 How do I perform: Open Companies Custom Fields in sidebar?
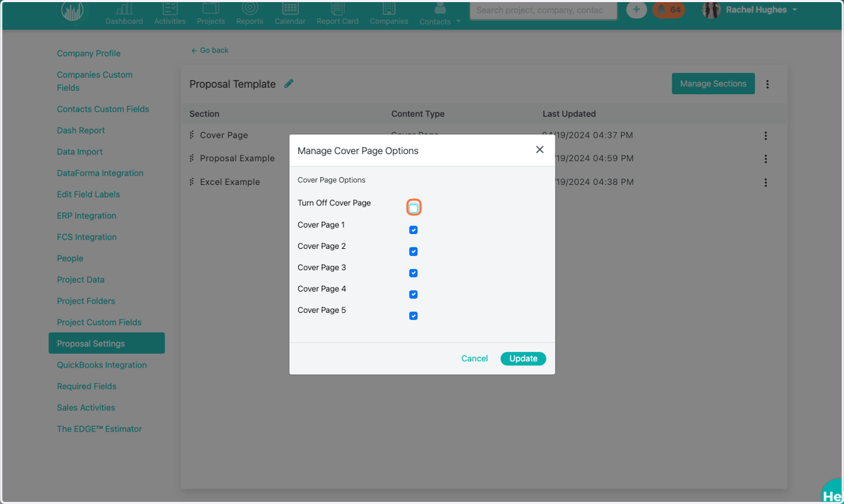click(95, 81)
